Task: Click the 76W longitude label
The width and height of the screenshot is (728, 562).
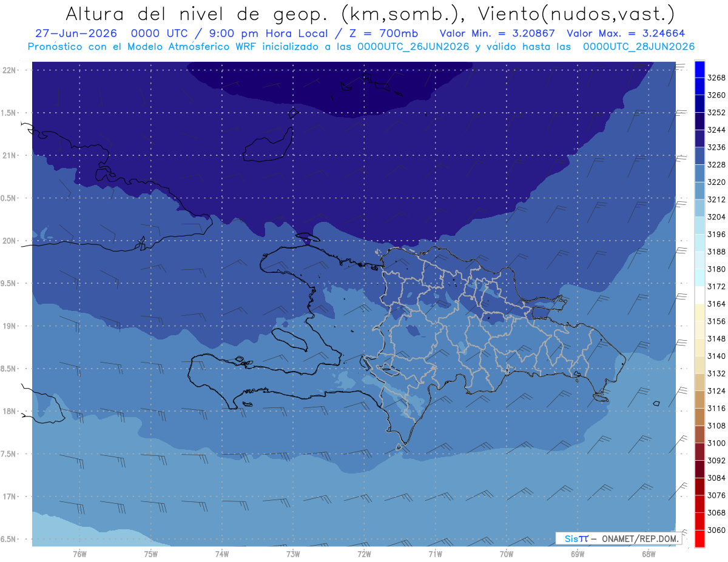Action: 79,554
